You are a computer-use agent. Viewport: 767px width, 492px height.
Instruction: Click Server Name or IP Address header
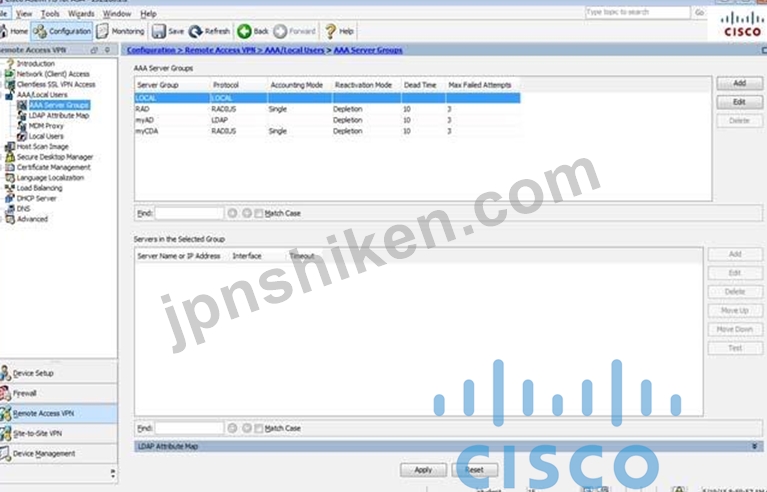(x=179, y=256)
